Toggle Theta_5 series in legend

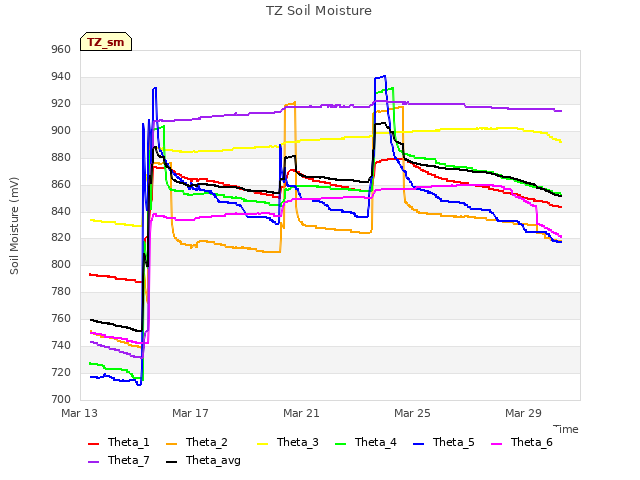pyautogui.click(x=444, y=442)
